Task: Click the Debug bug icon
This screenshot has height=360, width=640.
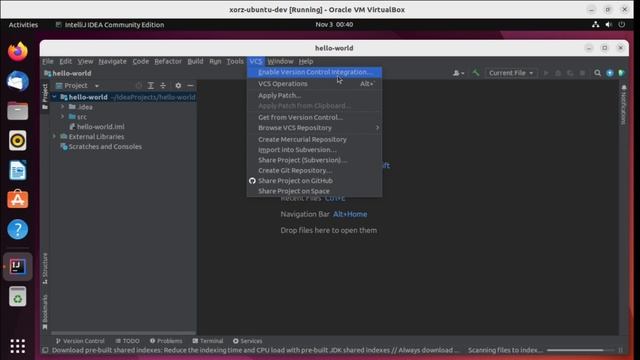Action: tap(558, 73)
